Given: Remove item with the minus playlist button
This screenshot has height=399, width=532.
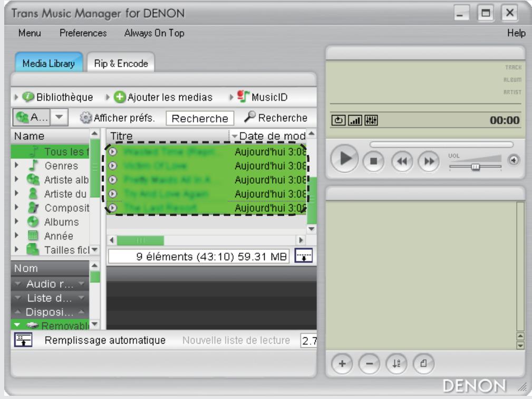Looking at the screenshot, I should [369, 364].
